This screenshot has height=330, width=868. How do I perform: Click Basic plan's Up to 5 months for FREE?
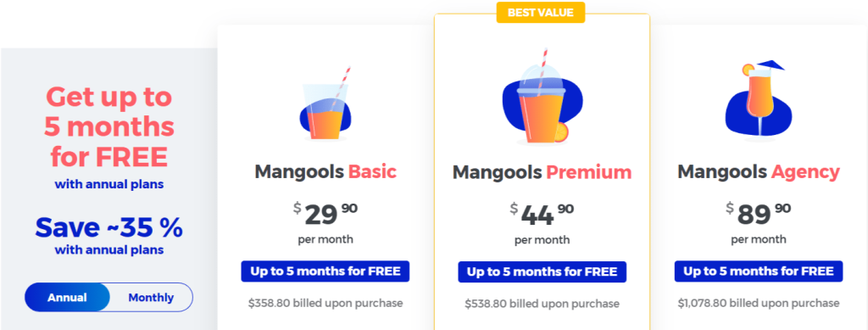click(x=325, y=271)
